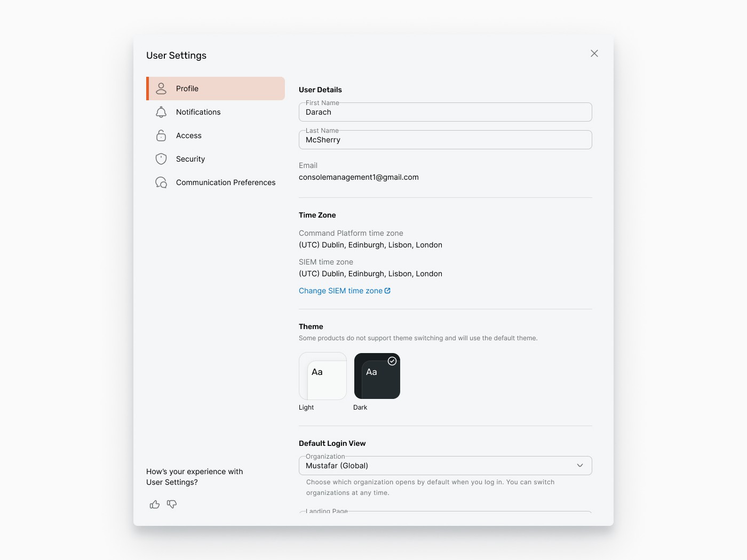Click the Notifications bell icon
Screen dimensions: 747x560
pos(161,112)
